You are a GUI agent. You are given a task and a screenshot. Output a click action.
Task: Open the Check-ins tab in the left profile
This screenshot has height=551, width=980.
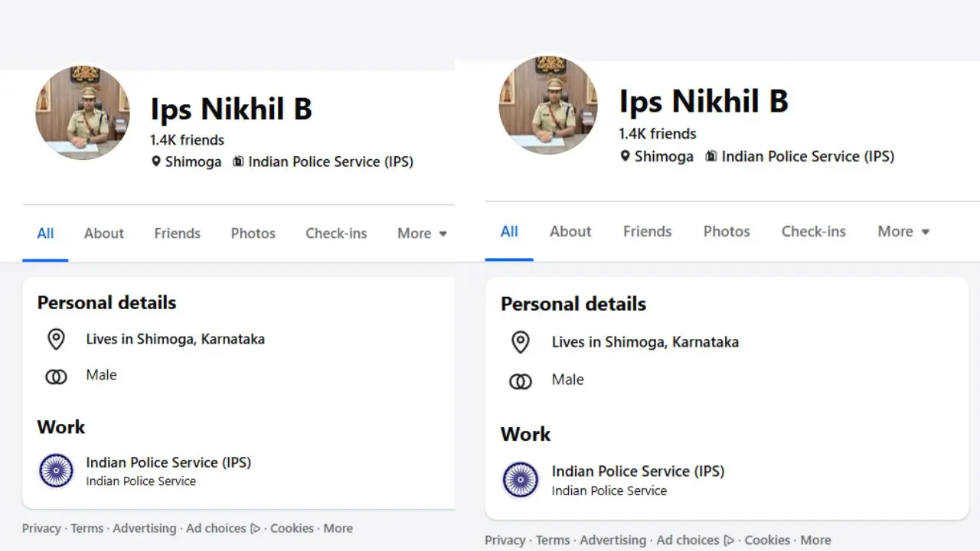[336, 233]
